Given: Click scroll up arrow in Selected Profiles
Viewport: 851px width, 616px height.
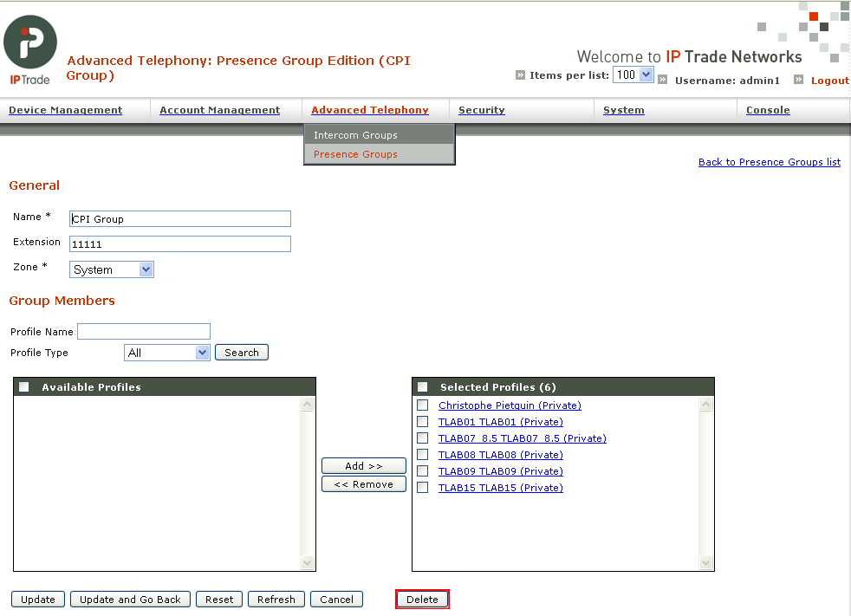Looking at the screenshot, I should [x=705, y=405].
